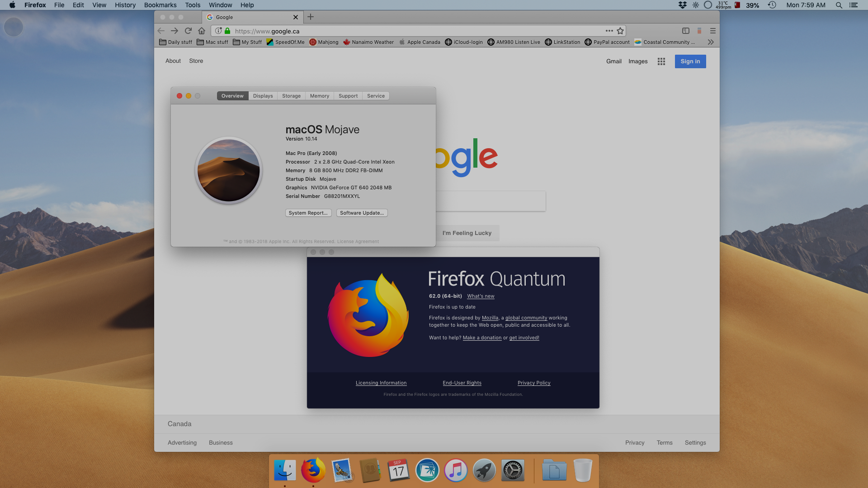Viewport: 868px width, 488px height.
Task: Launch iTunes from the Dock
Action: click(x=456, y=470)
